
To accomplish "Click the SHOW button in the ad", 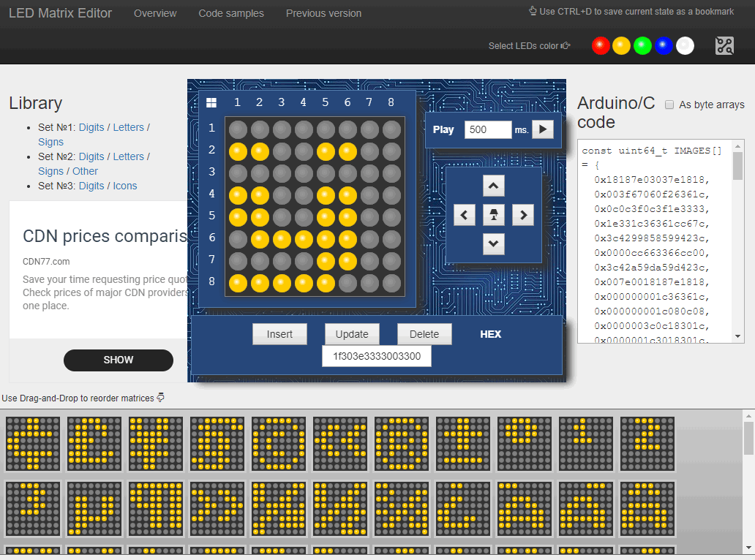I will (119, 360).
